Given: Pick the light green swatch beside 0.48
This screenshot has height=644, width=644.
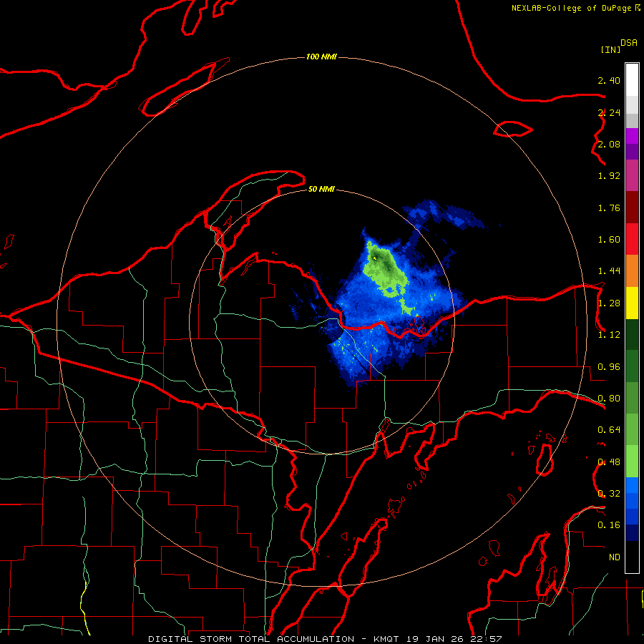Looking at the screenshot, I should click(x=632, y=462).
